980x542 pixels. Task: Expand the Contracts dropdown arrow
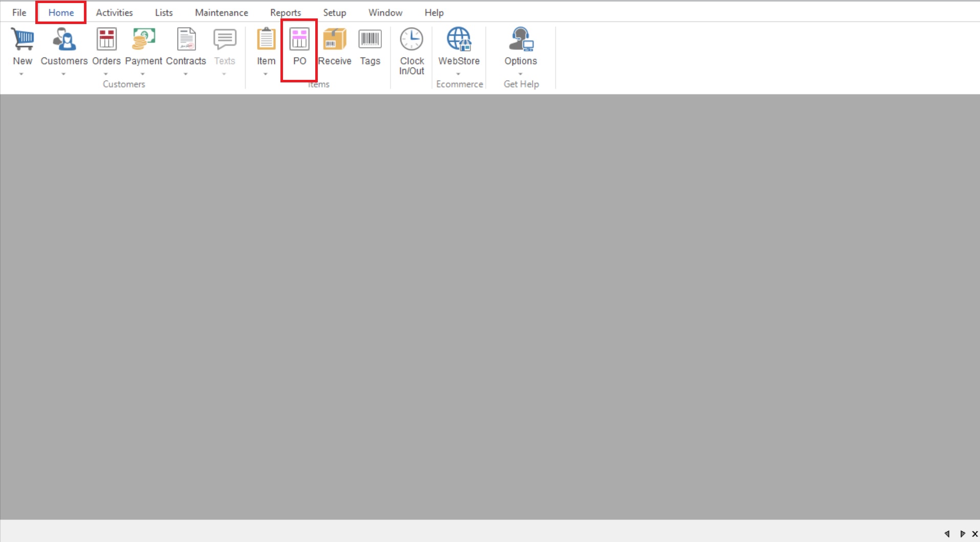(x=186, y=74)
